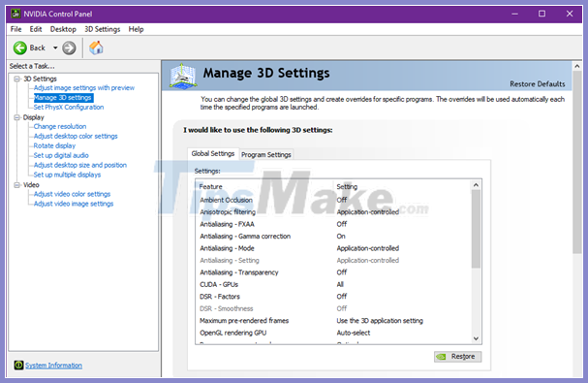Open Adjust desktop color settings
The image size is (588, 383).
point(76,137)
